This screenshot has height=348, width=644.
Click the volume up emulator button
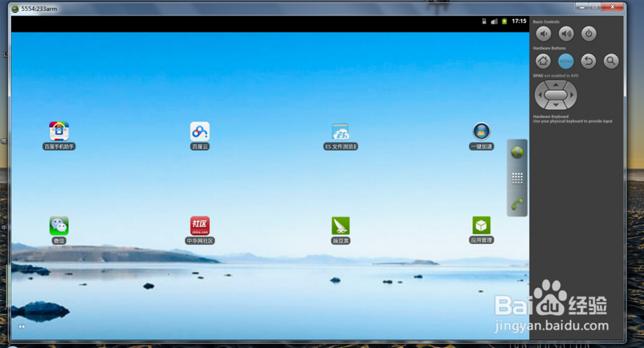[566, 34]
